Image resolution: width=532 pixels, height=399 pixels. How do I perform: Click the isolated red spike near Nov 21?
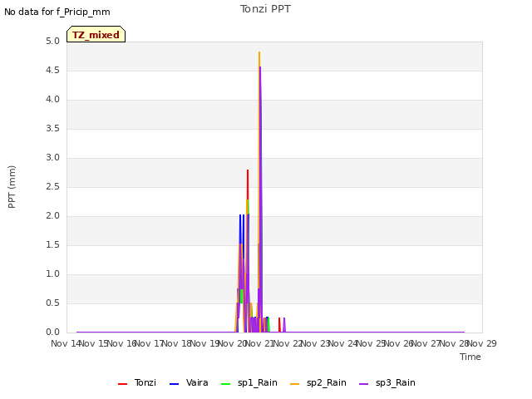click(x=279, y=325)
